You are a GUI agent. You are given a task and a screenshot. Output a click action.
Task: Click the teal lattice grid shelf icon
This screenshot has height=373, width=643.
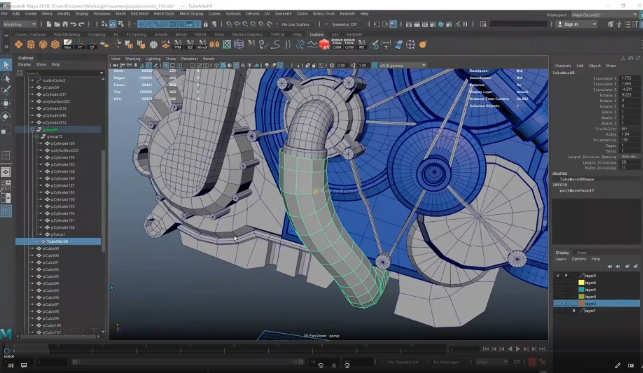click(227, 44)
